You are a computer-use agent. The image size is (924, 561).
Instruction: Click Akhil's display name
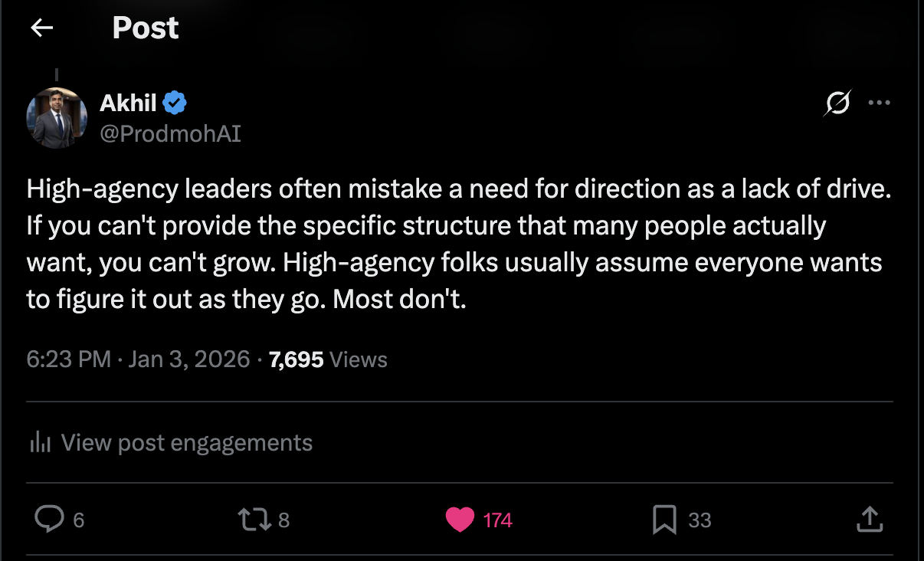[126, 103]
